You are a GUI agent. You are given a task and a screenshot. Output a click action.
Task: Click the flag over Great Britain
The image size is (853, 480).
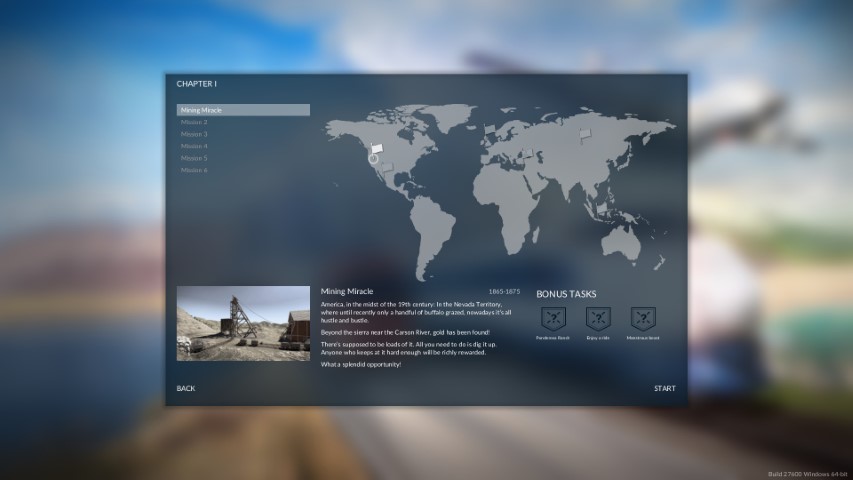coord(490,130)
